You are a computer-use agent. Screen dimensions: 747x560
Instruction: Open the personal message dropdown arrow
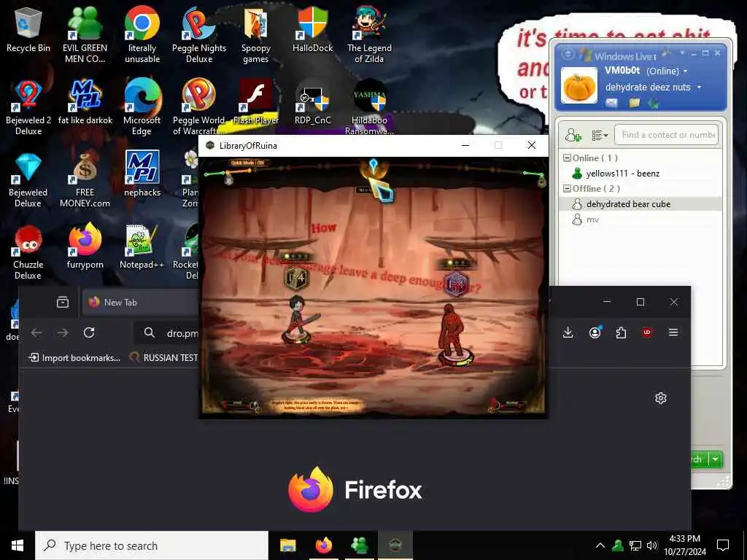pyautogui.click(x=700, y=87)
